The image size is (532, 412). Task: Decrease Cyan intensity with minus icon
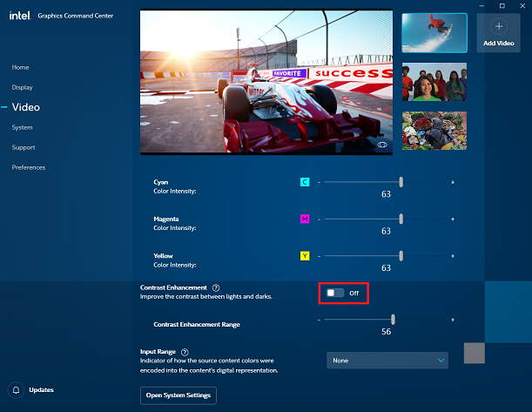pos(319,183)
